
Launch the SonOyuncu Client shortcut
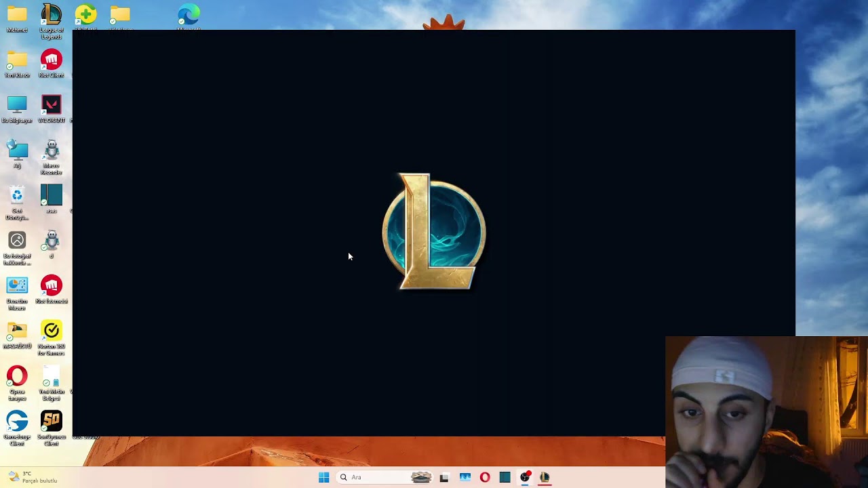52,429
